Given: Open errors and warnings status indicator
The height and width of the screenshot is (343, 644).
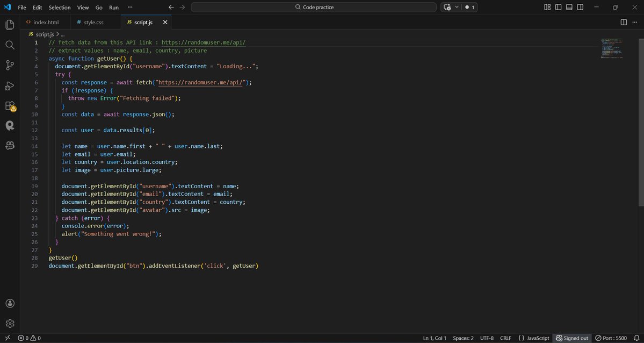Looking at the screenshot, I should (x=29, y=338).
